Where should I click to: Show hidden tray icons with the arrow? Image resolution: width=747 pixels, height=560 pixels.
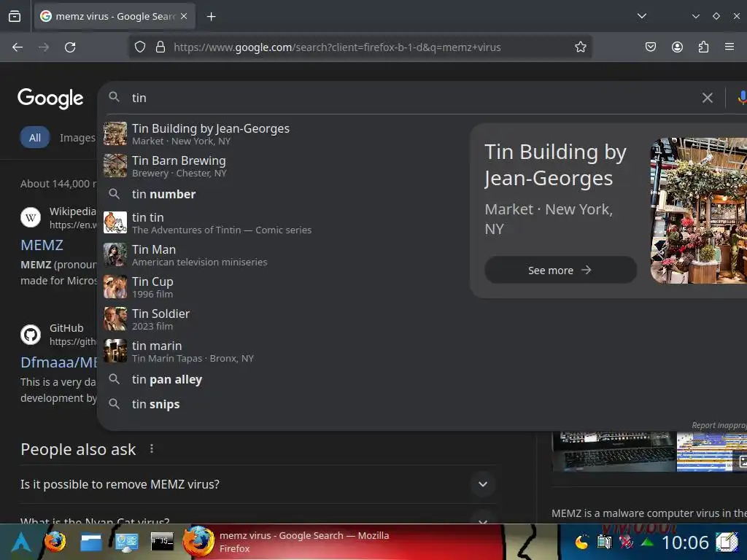647,542
